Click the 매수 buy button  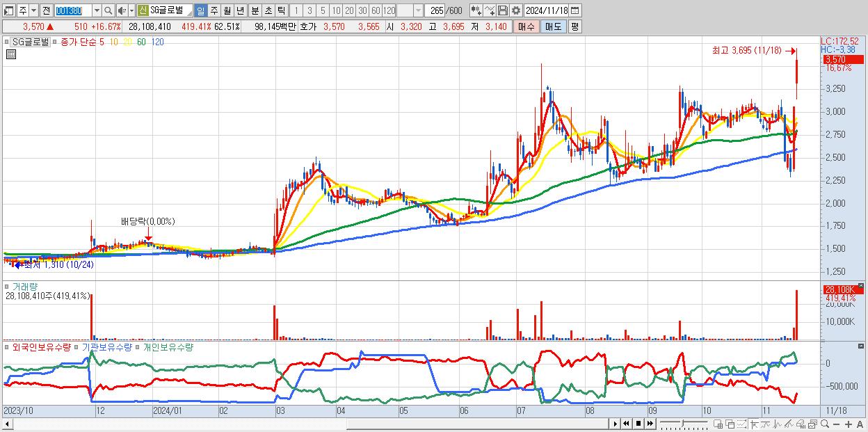(x=527, y=26)
